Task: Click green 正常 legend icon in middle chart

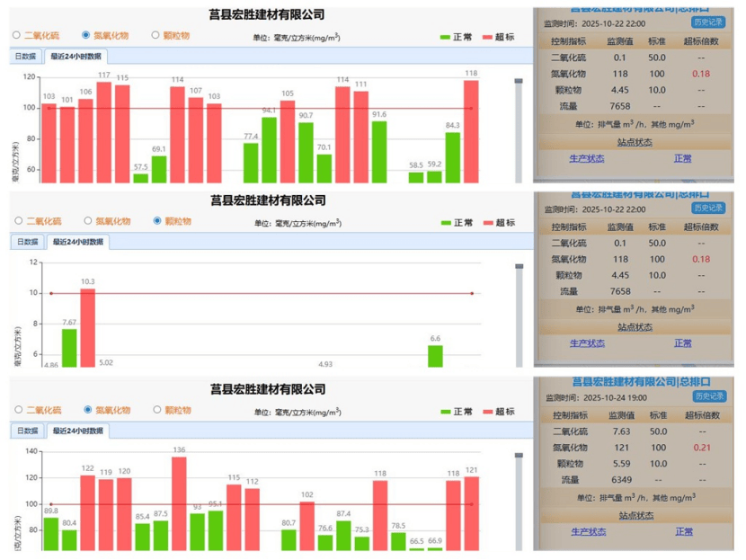Action: pos(446,223)
